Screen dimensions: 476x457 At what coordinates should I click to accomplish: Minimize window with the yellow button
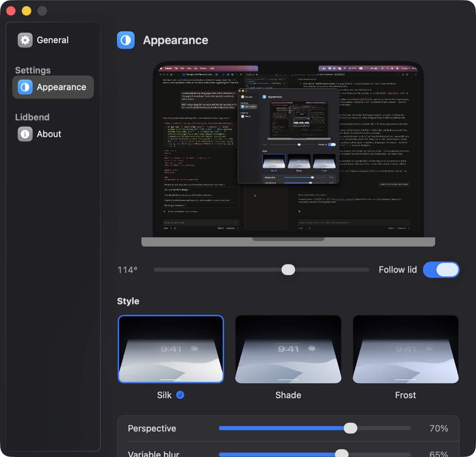[27, 11]
